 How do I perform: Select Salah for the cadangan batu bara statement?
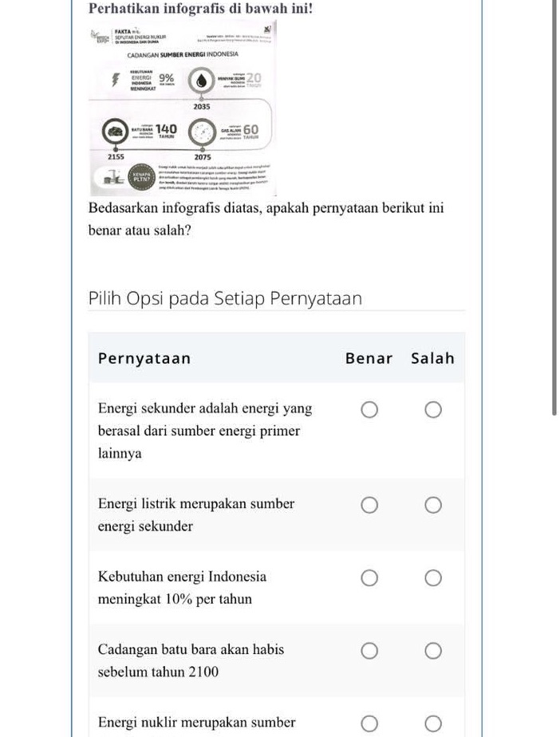[x=433, y=651]
